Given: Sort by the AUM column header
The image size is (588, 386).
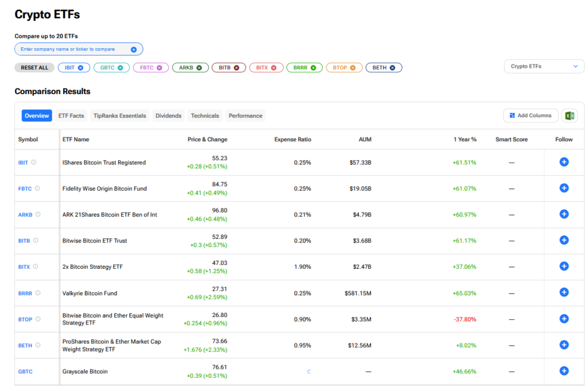Looking at the screenshot, I should point(365,140).
